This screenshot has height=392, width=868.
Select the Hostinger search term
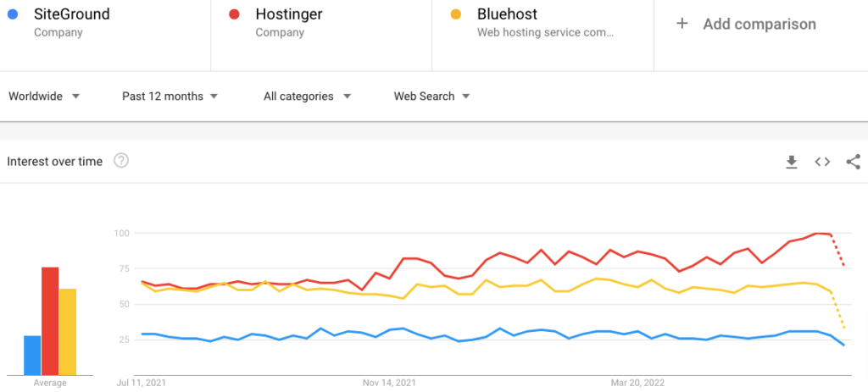(288, 14)
